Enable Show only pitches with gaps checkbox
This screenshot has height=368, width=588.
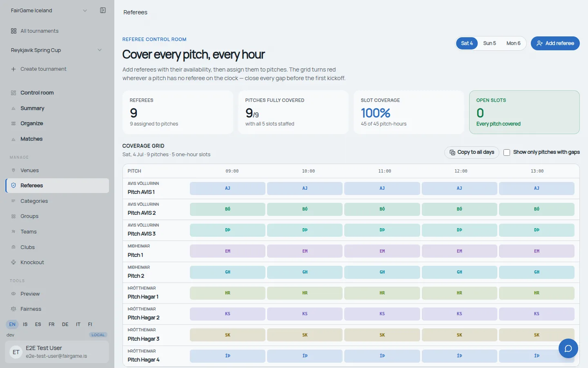507,153
